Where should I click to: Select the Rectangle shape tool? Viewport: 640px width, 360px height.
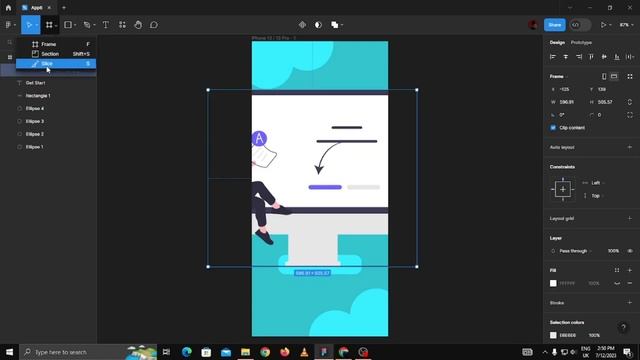pyautogui.click(x=68, y=25)
